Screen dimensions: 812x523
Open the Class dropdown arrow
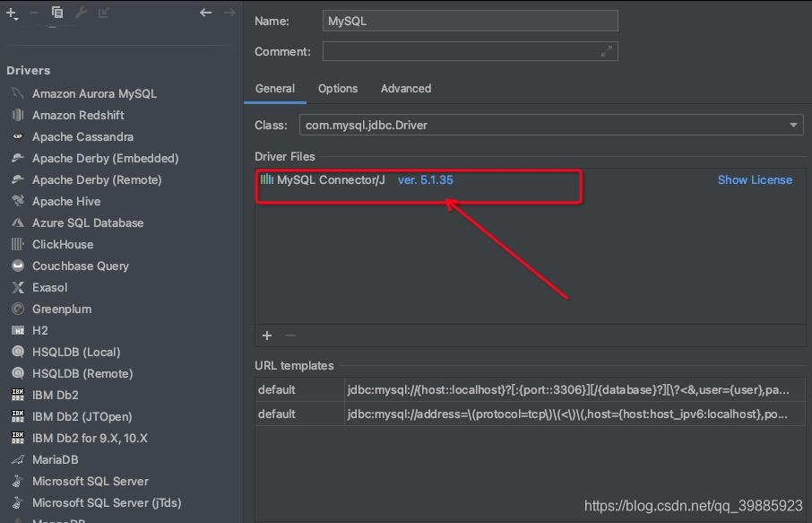793,125
